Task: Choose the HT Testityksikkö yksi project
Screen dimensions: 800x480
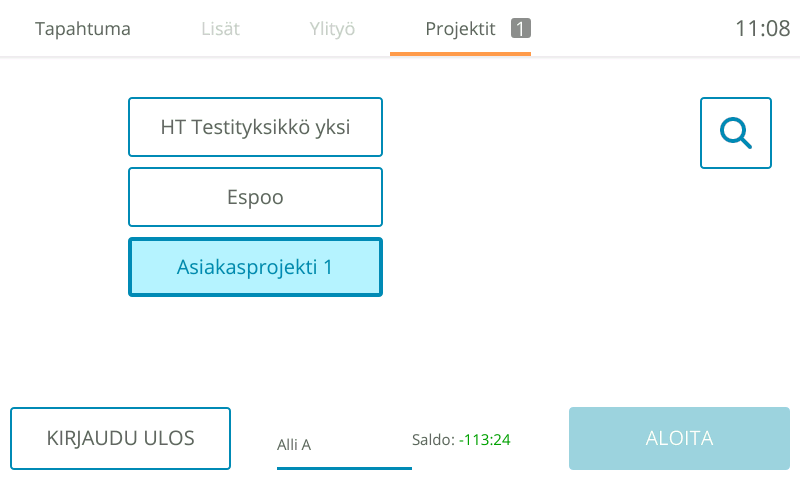Action: click(255, 127)
